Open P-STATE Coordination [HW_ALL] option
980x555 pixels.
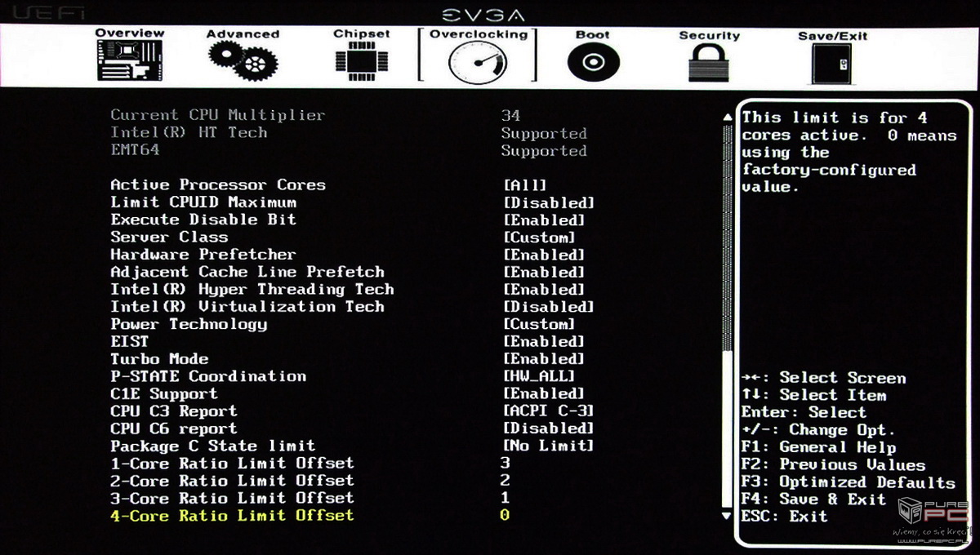(x=539, y=376)
